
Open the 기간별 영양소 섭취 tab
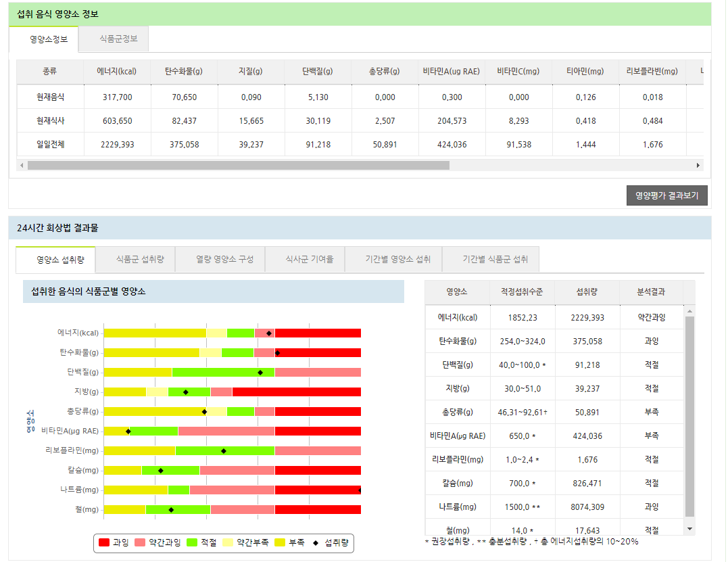pos(397,259)
